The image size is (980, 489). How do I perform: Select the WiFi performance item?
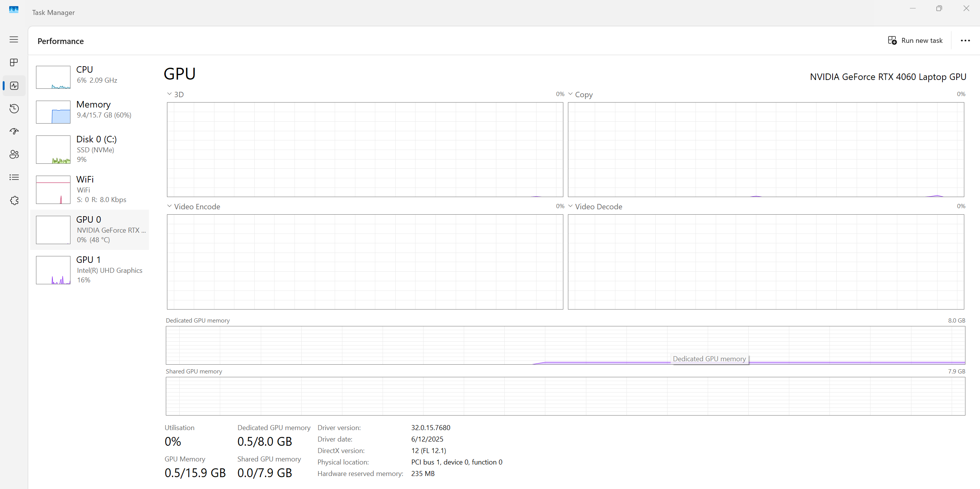90,189
